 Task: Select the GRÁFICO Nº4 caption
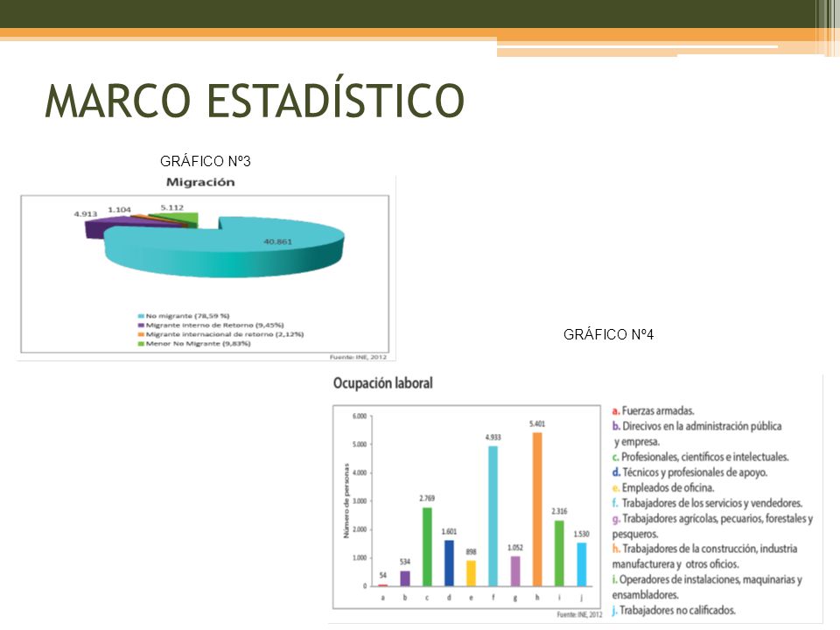tap(608, 335)
